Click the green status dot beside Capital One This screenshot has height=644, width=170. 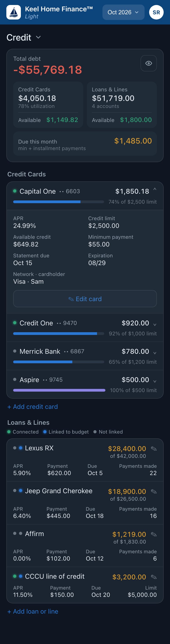(x=15, y=191)
